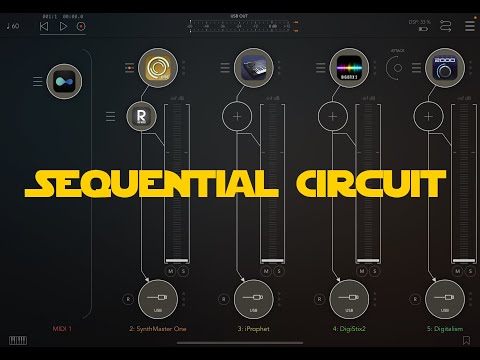The height and width of the screenshot is (360, 480).
Task: Open the SynthMaster One instrument icon
Action: pos(158,68)
